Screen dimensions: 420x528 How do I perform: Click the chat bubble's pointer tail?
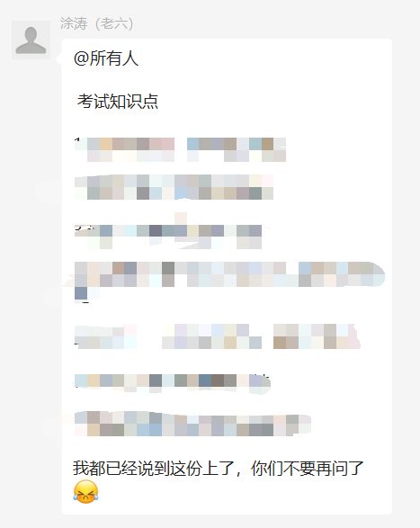click(x=59, y=58)
